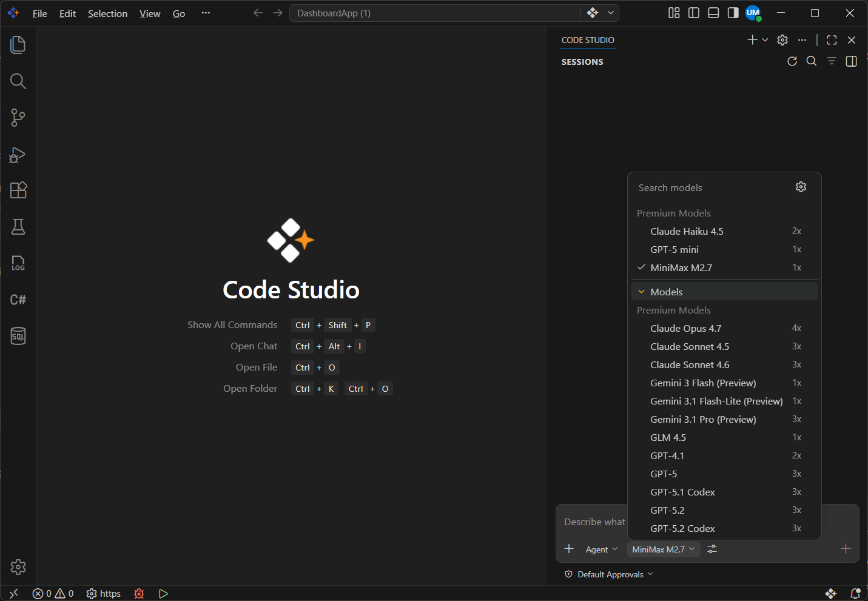This screenshot has height=601, width=868.
Task: Toggle the primary side bar layout
Action: coord(694,13)
